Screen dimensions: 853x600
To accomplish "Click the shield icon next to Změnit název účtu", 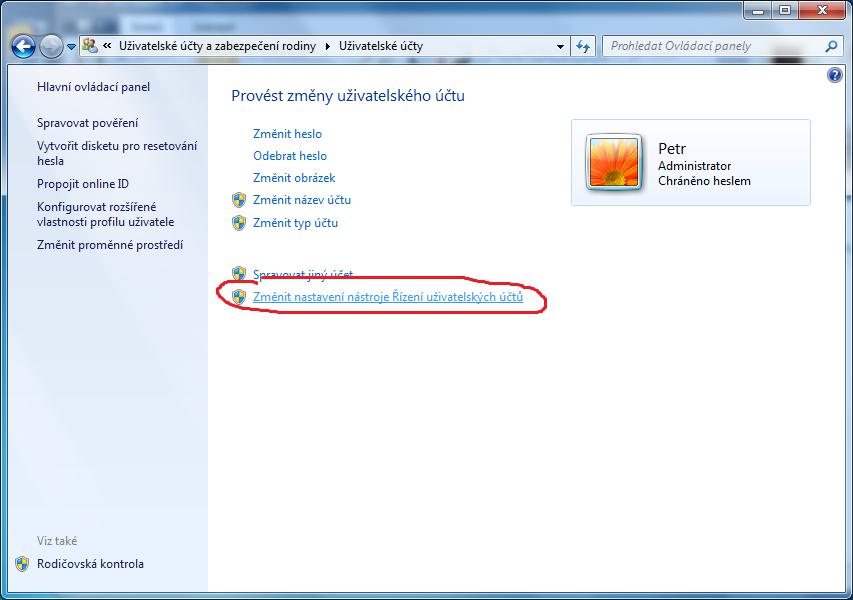I will (239, 200).
